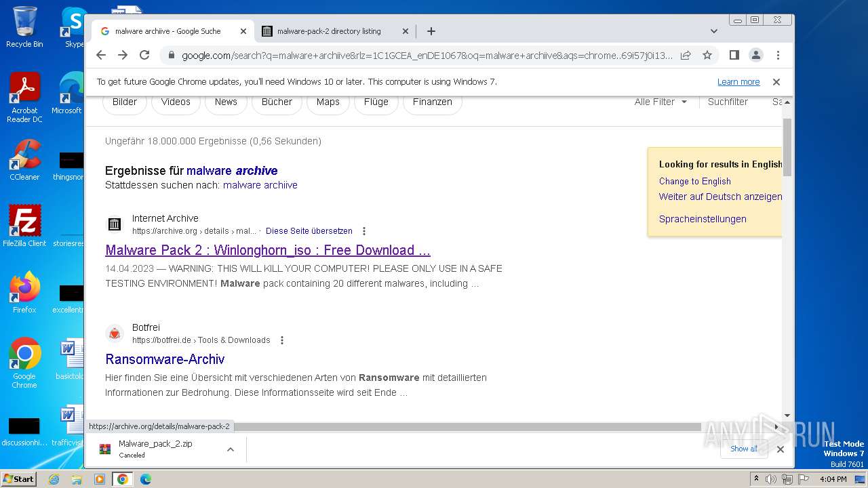868x488 pixels.
Task: Click the Botfrei site favicon
Action: click(115, 333)
